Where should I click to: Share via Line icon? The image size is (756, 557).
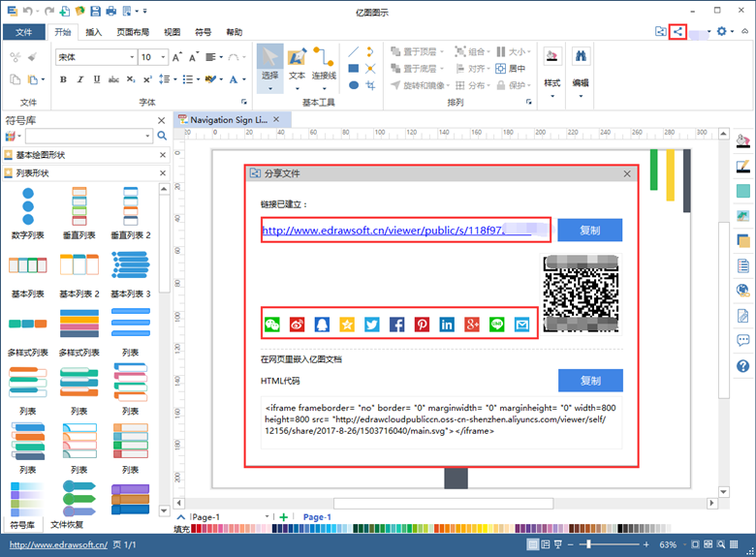[x=496, y=325]
